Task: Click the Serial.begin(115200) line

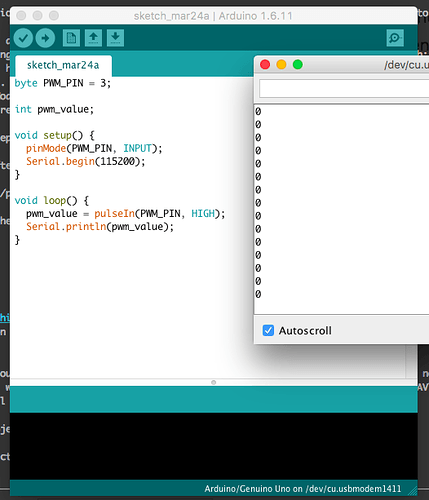Action: (x=86, y=161)
